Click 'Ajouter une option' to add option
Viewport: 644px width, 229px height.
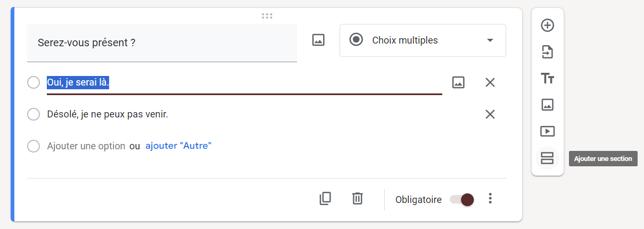click(86, 146)
